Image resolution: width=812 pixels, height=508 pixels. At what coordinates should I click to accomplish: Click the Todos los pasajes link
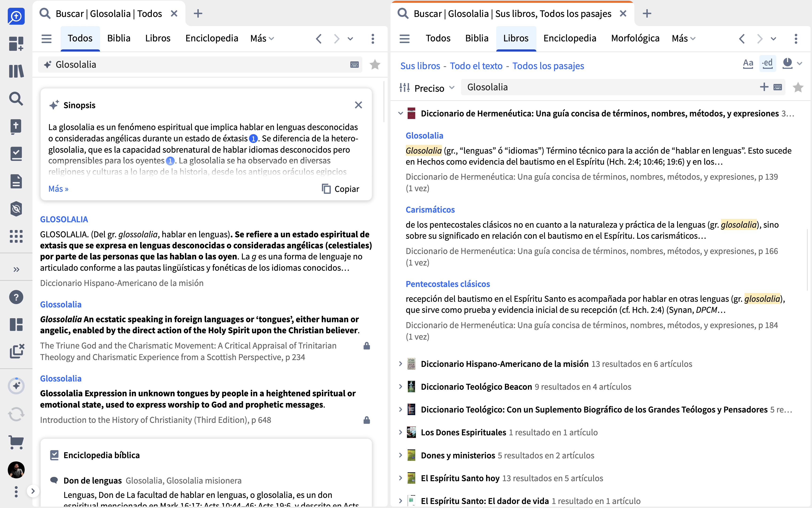548,66
